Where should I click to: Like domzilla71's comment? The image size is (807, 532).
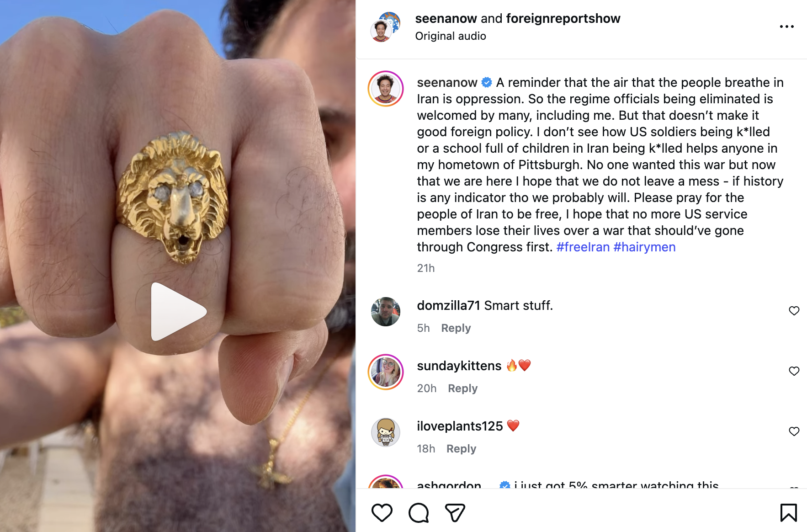point(794,311)
